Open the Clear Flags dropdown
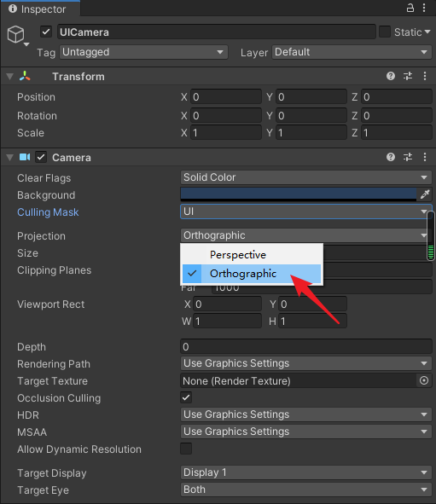 (305, 177)
